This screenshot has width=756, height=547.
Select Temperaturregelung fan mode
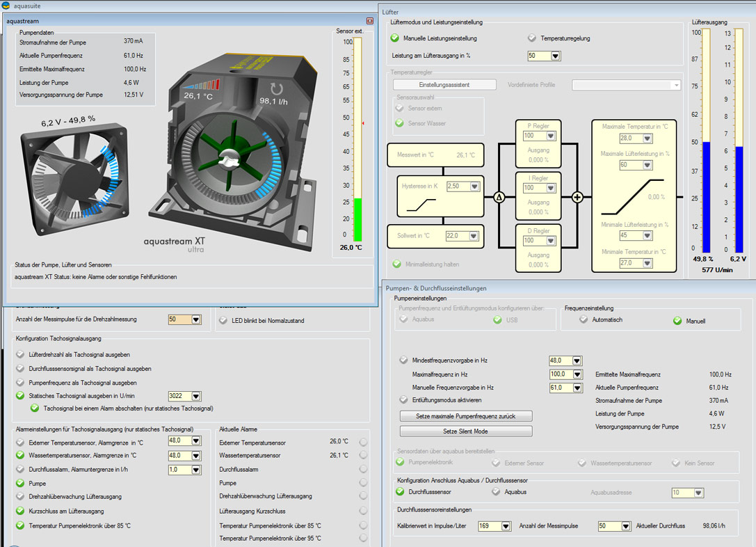531,38
